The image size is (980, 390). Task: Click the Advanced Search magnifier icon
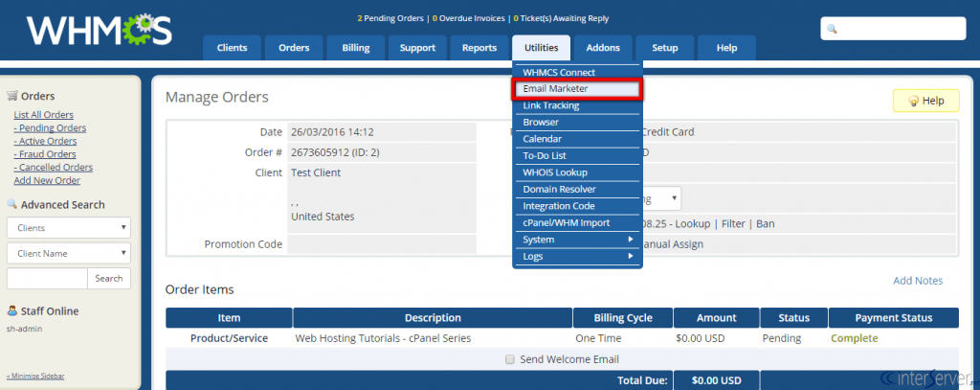[12, 204]
